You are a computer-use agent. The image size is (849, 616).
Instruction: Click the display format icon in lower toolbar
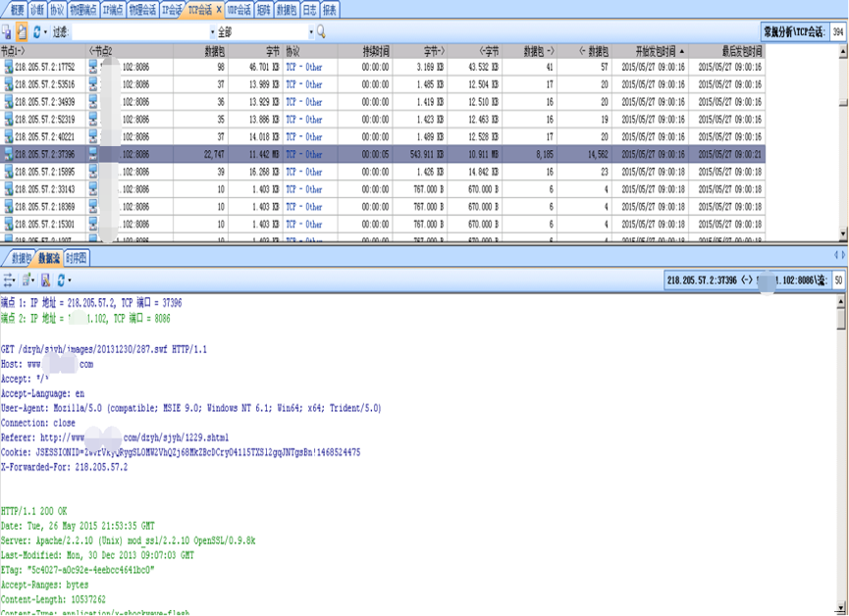point(27,281)
